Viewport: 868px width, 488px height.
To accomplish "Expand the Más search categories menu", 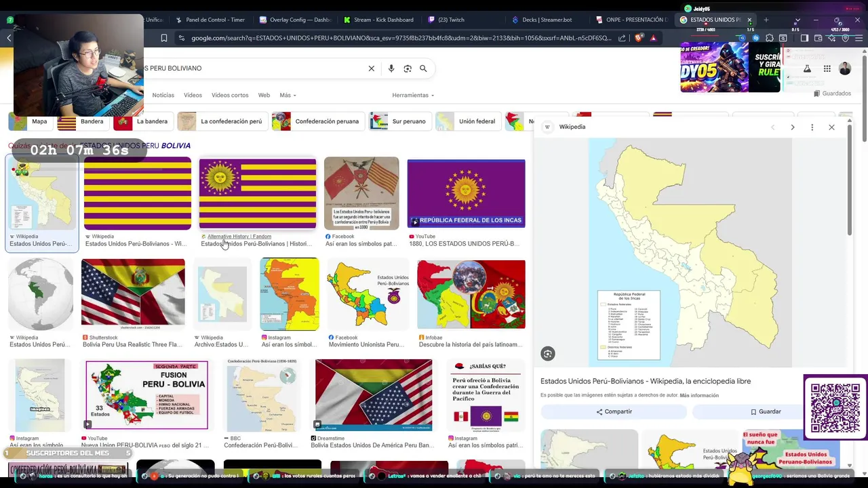I will click(288, 96).
